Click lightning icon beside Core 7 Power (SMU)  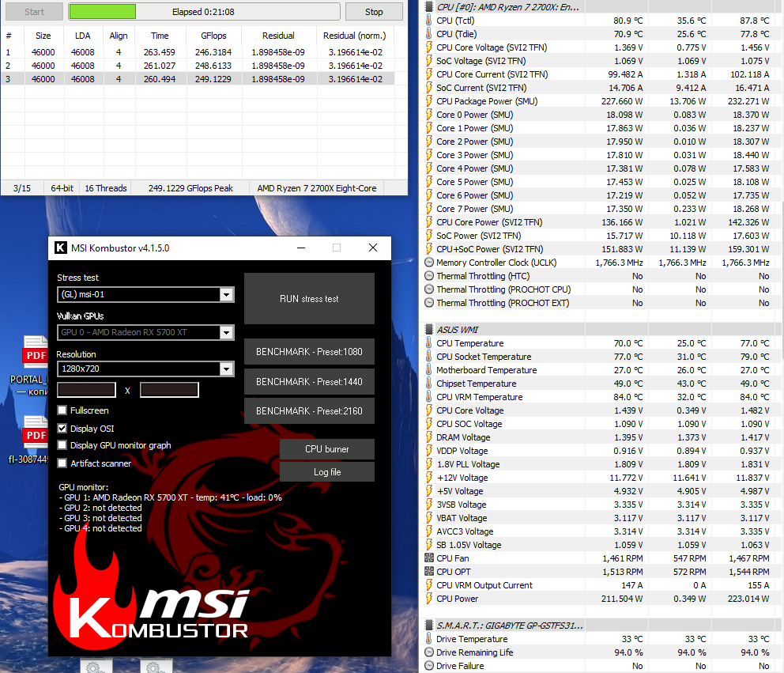coord(429,209)
